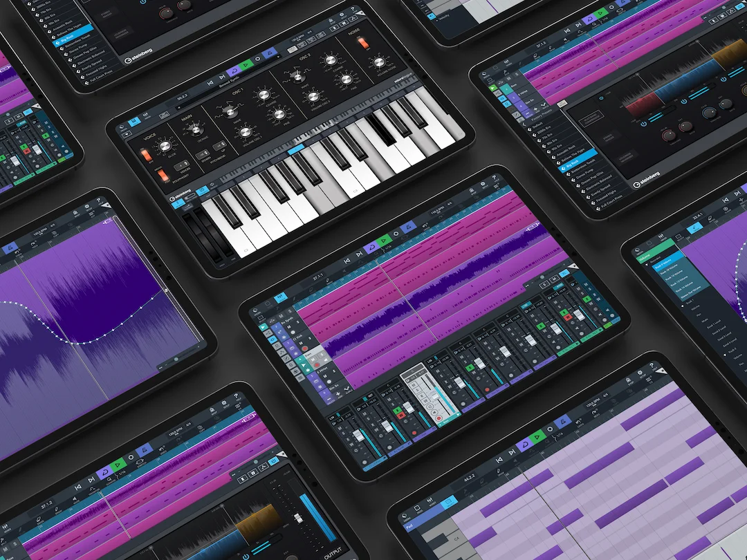Open Setup gear on the mixer tablet

click(482, 185)
